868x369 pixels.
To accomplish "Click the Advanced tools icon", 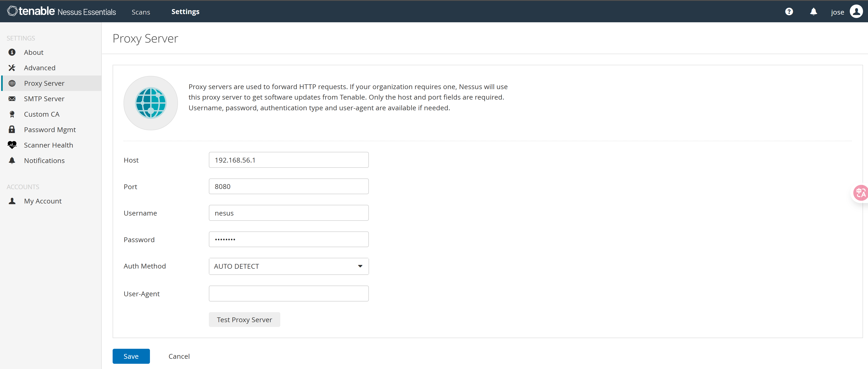I will tap(12, 68).
